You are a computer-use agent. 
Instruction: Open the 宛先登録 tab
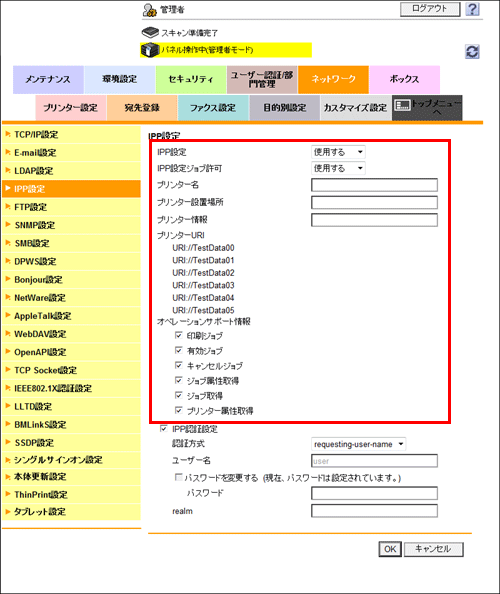pos(142,108)
